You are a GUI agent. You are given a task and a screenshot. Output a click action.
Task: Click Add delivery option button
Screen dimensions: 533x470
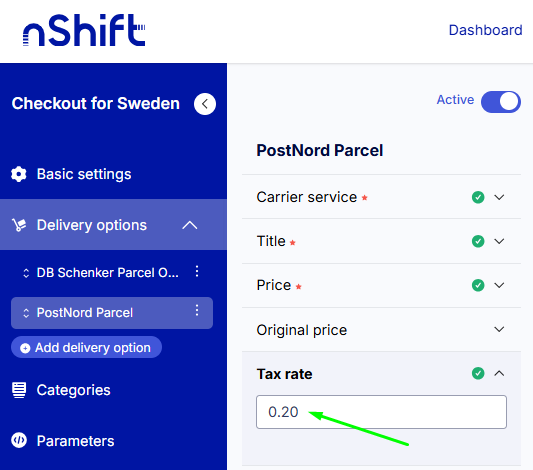[x=86, y=347]
